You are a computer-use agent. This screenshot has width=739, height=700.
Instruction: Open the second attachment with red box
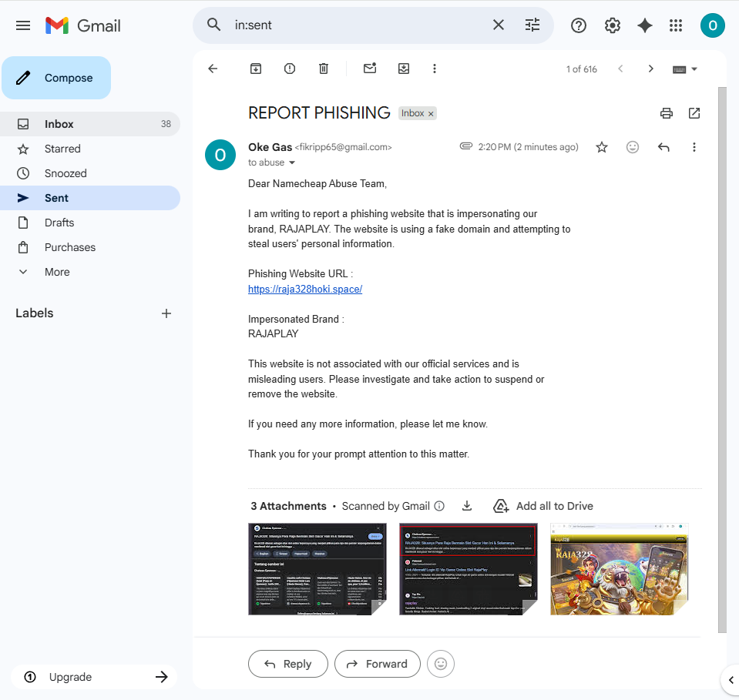coord(468,569)
